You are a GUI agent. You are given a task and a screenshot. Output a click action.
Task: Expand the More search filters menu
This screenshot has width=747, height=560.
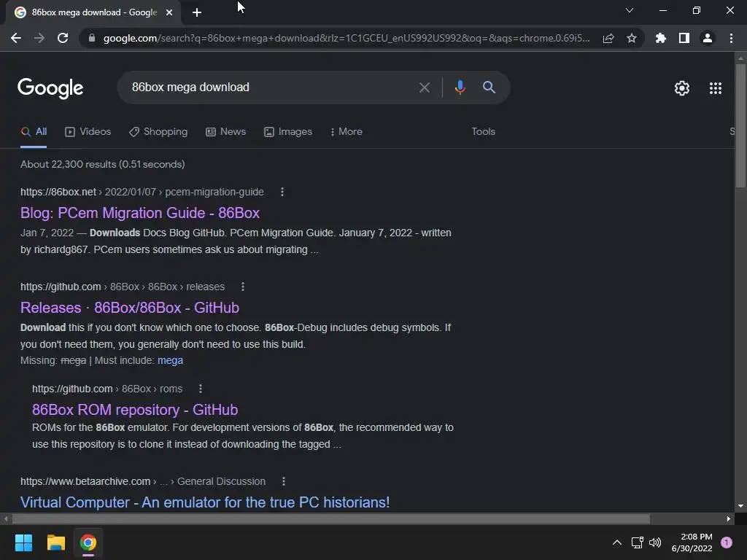point(347,132)
